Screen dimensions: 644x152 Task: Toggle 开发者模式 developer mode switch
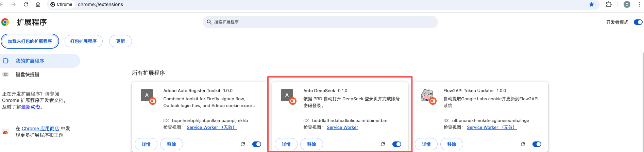638,22
